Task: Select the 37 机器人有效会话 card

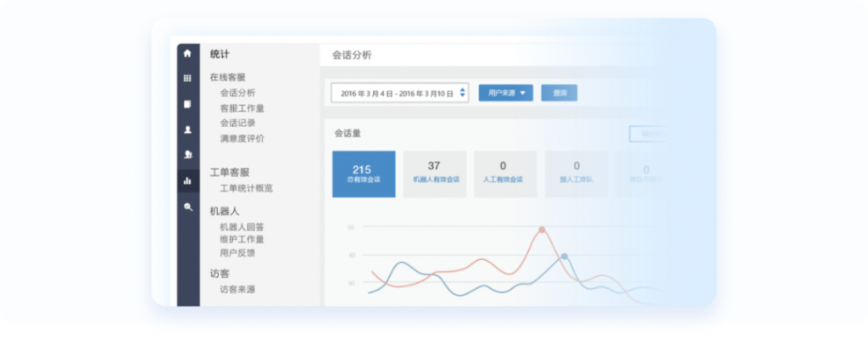Action: (435, 175)
